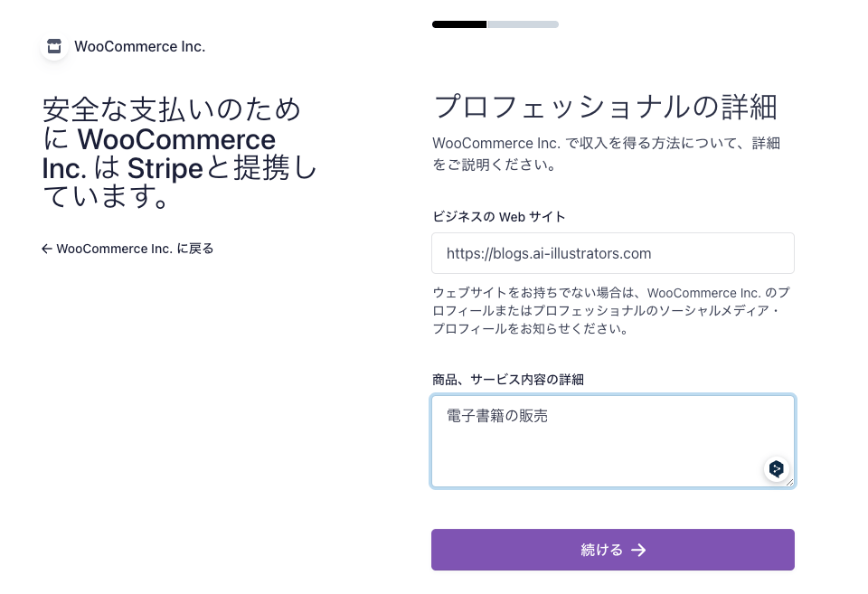Click the black filled progress bar segment
Viewport: 868px width, 594px height.
tap(459, 24)
